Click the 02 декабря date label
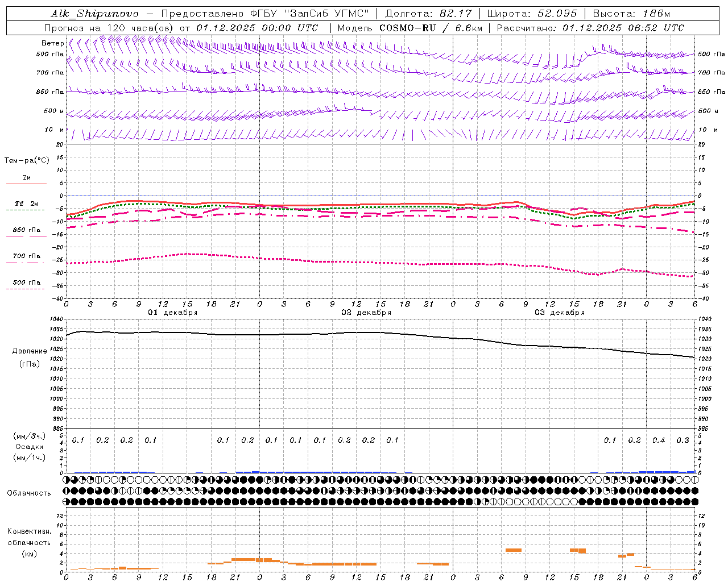This screenshot has width=728, height=582. tap(366, 313)
